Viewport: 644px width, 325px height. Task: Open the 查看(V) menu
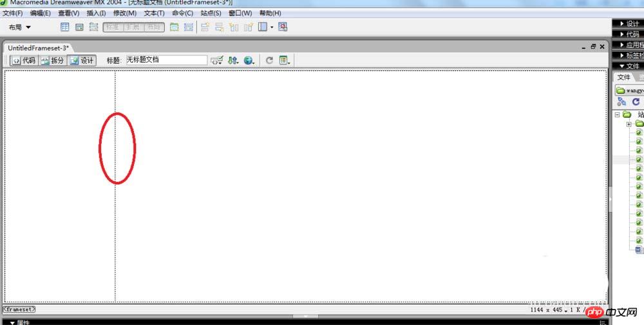pos(69,13)
